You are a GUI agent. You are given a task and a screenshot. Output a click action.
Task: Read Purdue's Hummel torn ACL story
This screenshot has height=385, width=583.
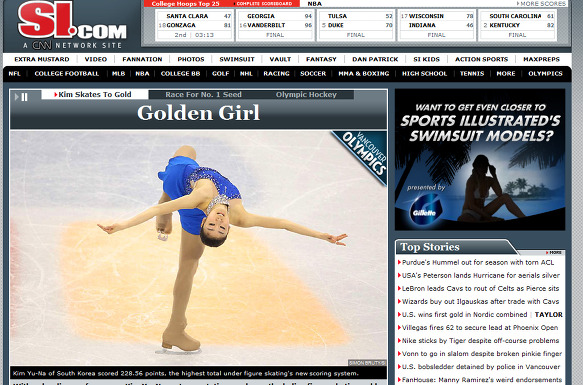pyautogui.click(x=478, y=262)
